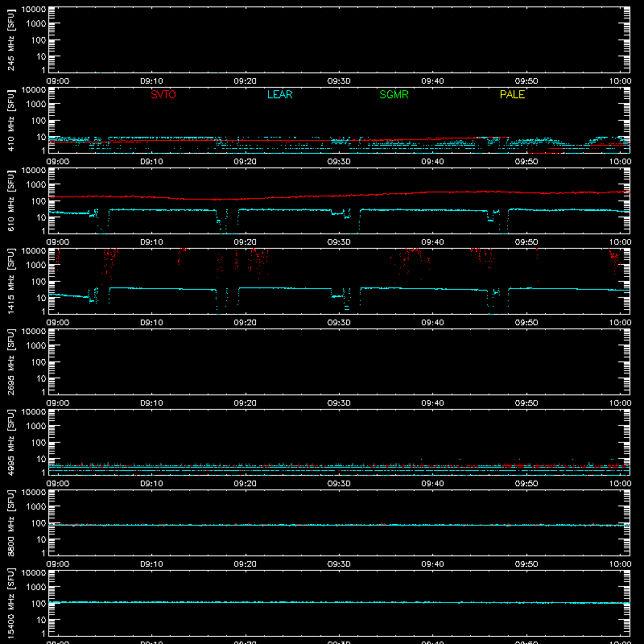Select the 2695 MHz [SFU] axis title

point(10,361)
